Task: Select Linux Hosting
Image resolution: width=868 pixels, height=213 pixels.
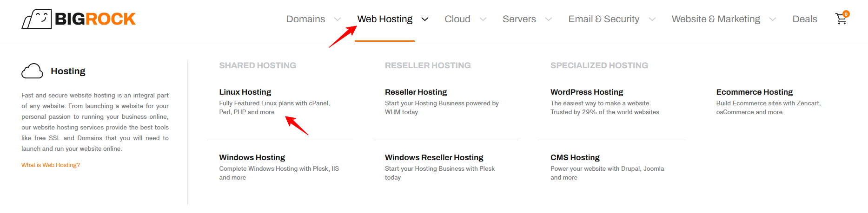Action: [x=245, y=92]
